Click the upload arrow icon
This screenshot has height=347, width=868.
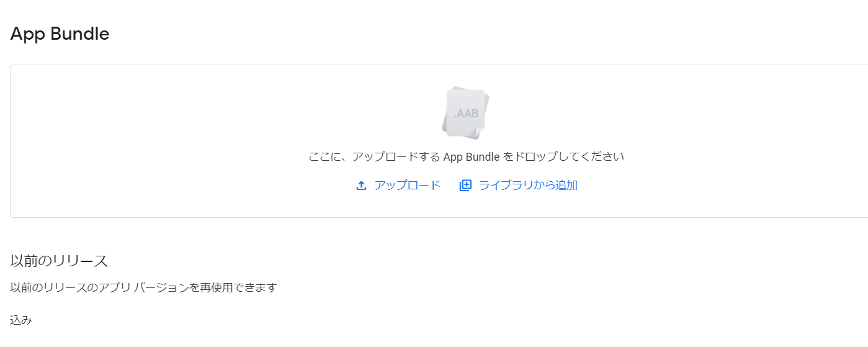tap(361, 186)
